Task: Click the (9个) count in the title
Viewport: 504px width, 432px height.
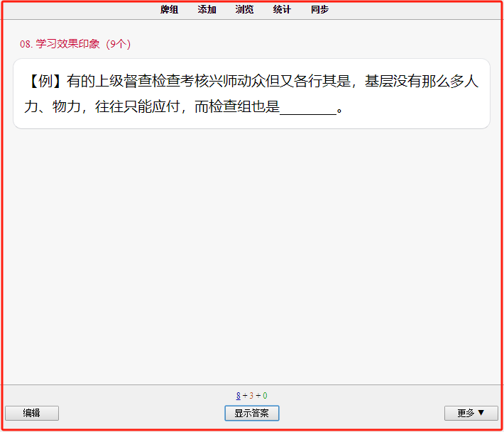Action: pos(119,44)
